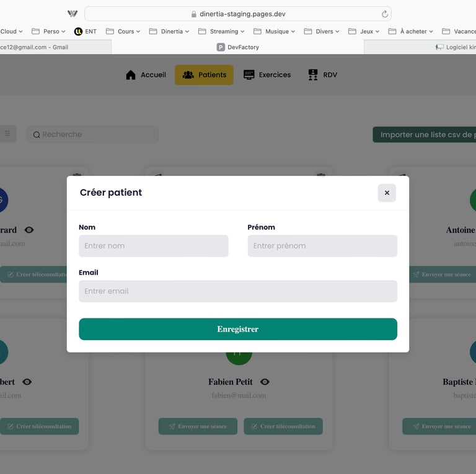Expand the Musique bookmarks folder

click(274, 31)
